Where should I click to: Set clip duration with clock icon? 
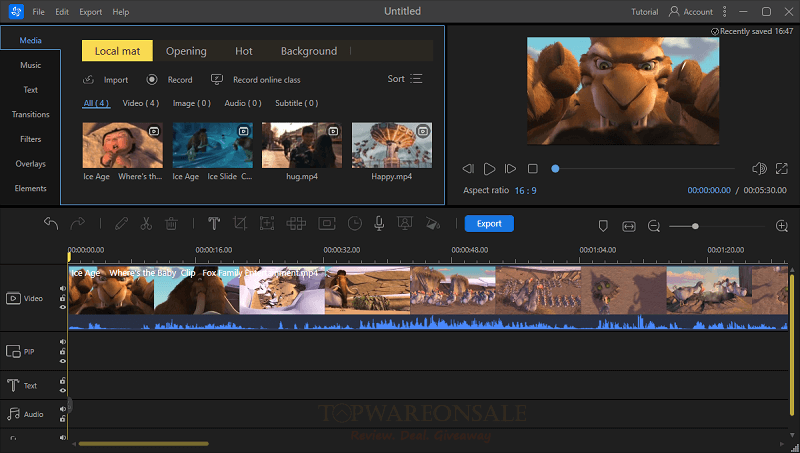(355, 223)
